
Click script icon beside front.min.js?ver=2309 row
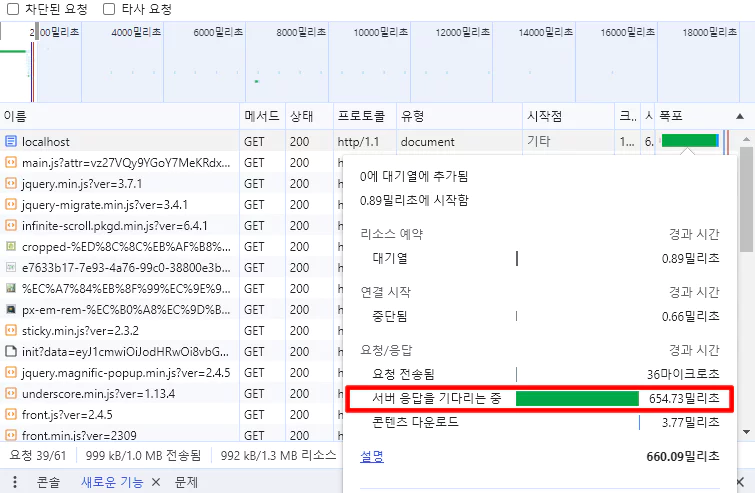click(x=11, y=435)
